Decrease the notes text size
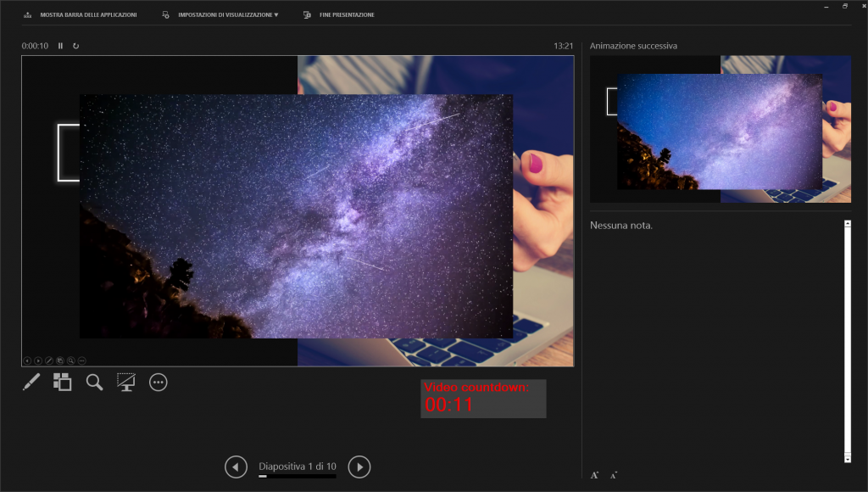The height and width of the screenshot is (492, 868). click(613, 475)
